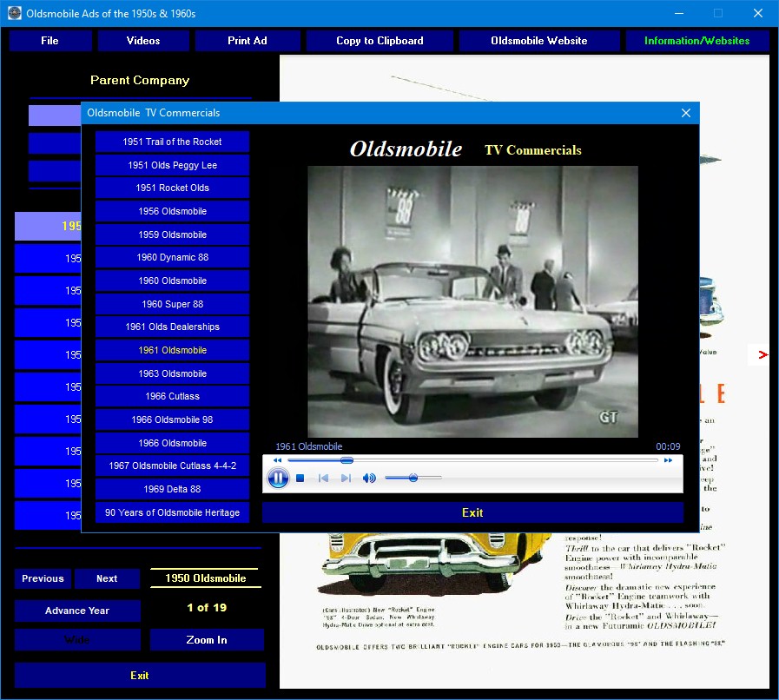Play 1960 Dynamic 88 commercial
779x700 pixels.
173,257
